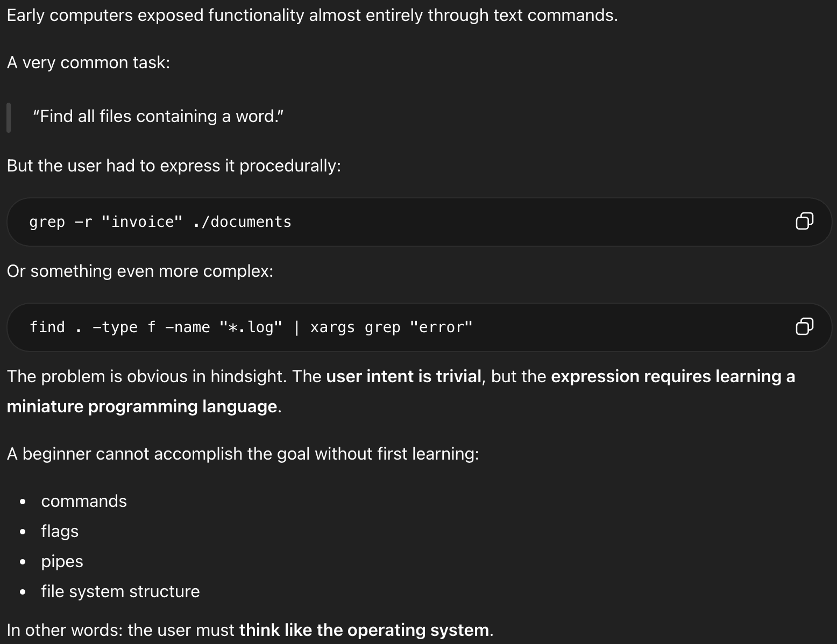Click inside the find -type f code block
The width and height of the screenshot is (837, 644).
tap(592, 327)
